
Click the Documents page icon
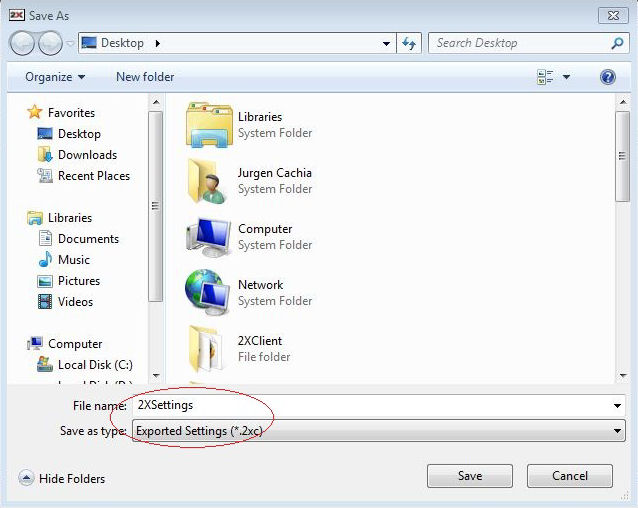tap(45, 238)
